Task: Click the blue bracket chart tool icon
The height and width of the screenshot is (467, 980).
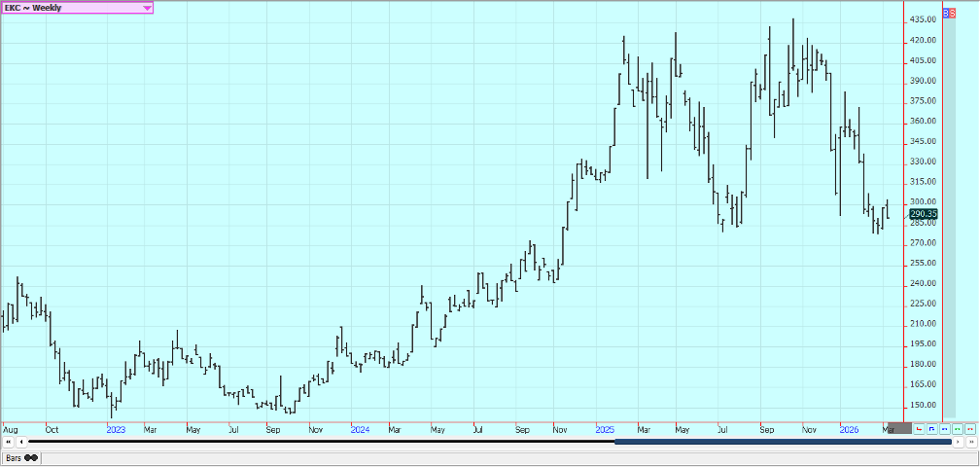Action: [932, 428]
